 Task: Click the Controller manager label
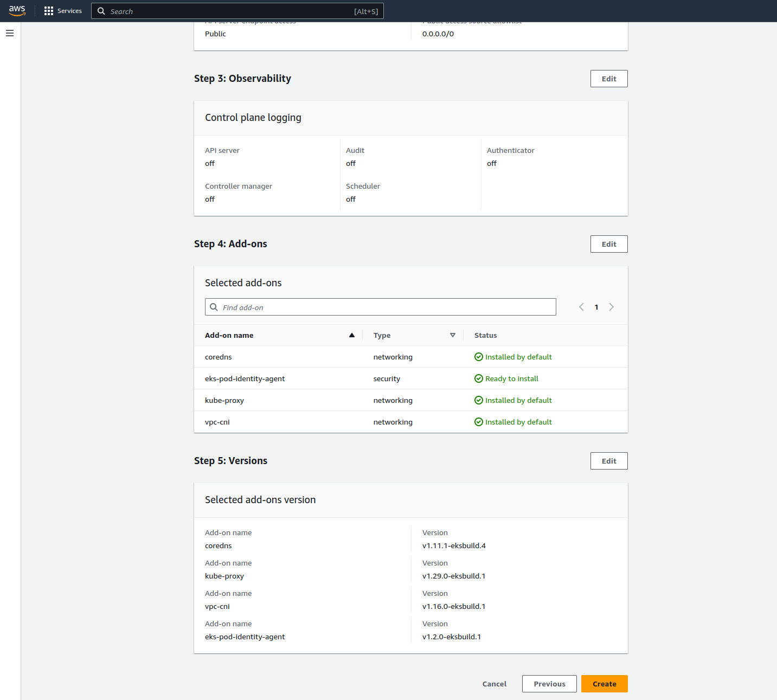[x=239, y=186]
